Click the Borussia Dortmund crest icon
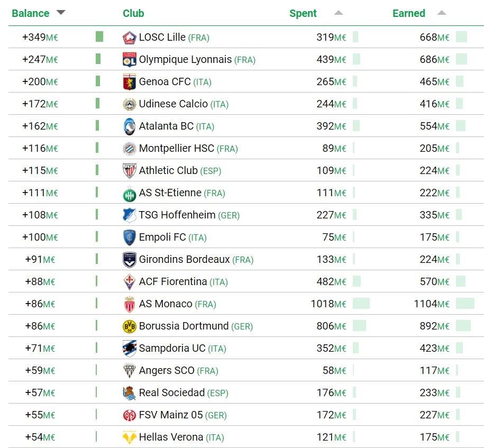This screenshot has height=448, width=484. click(129, 326)
